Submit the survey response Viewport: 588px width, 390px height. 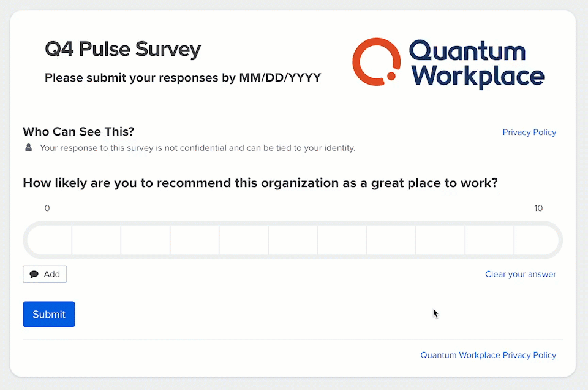tap(49, 314)
